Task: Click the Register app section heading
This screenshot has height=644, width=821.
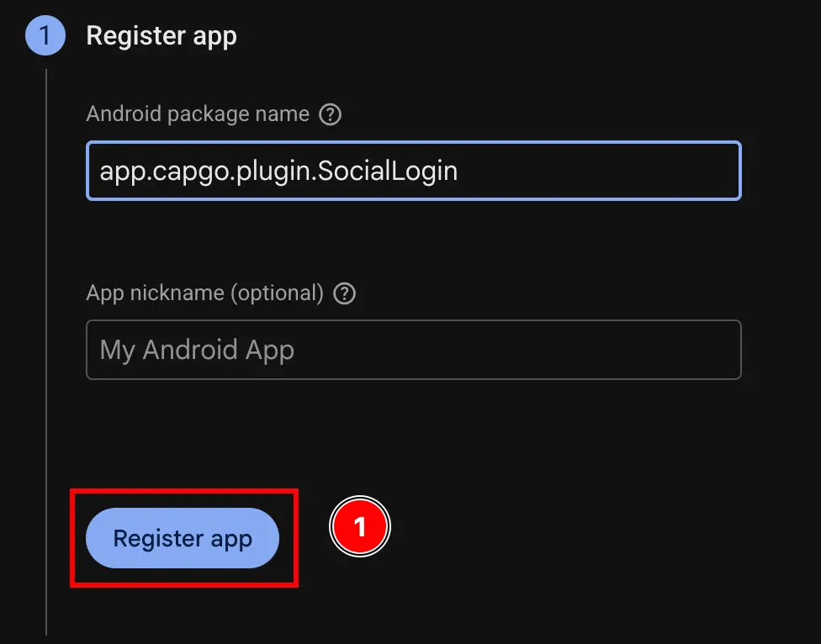Action: pos(162,35)
